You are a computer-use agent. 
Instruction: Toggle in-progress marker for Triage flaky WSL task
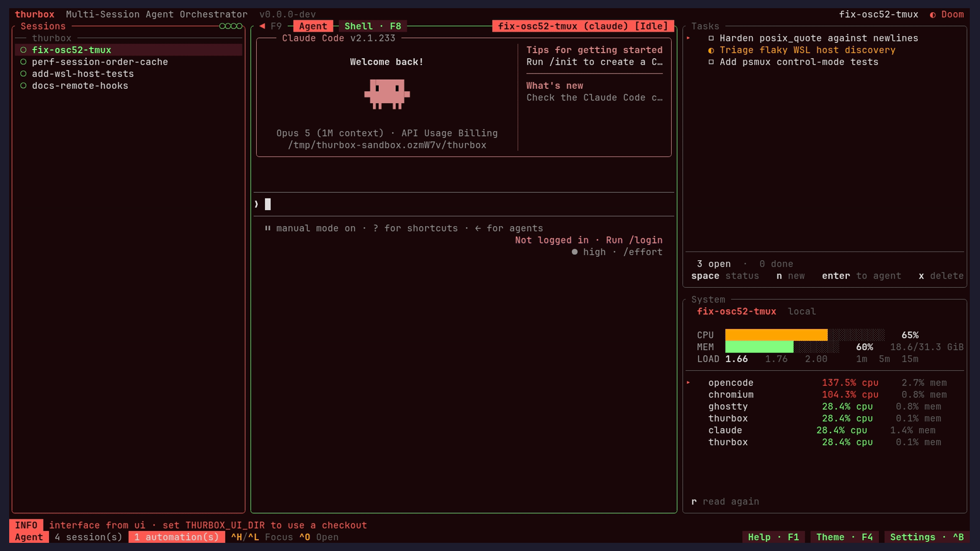coord(711,50)
